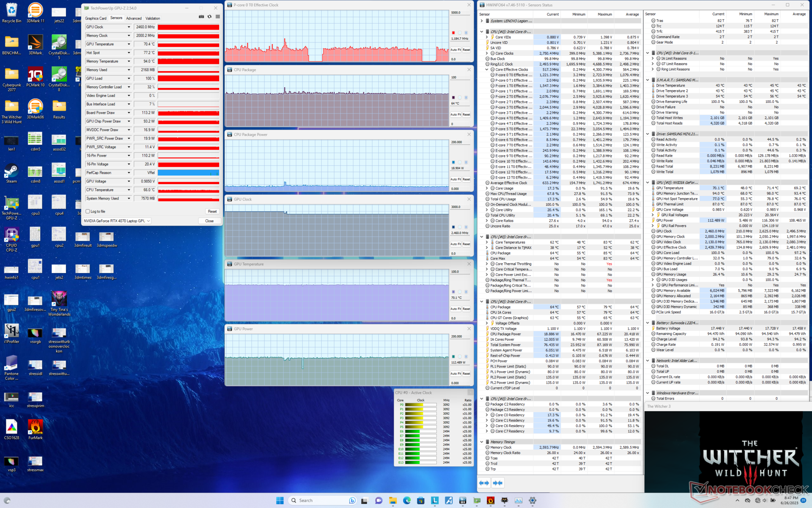
Task: Click Auto Fit on the GPU Temperature graph
Action: click(x=455, y=309)
